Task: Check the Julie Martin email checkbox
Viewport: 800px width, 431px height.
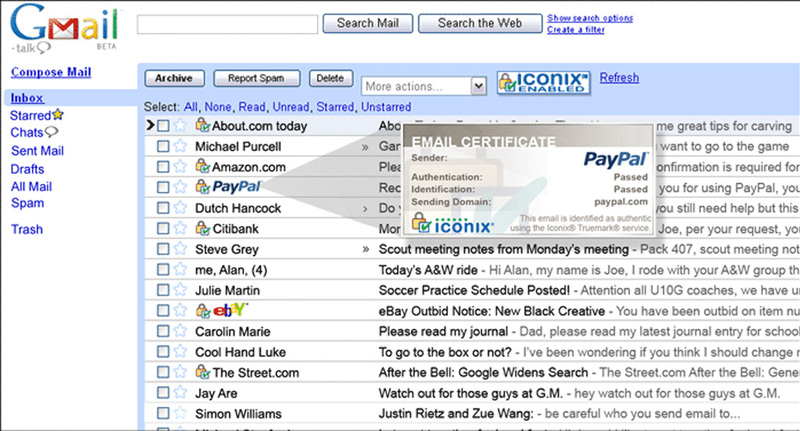Action: pos(163,290)
